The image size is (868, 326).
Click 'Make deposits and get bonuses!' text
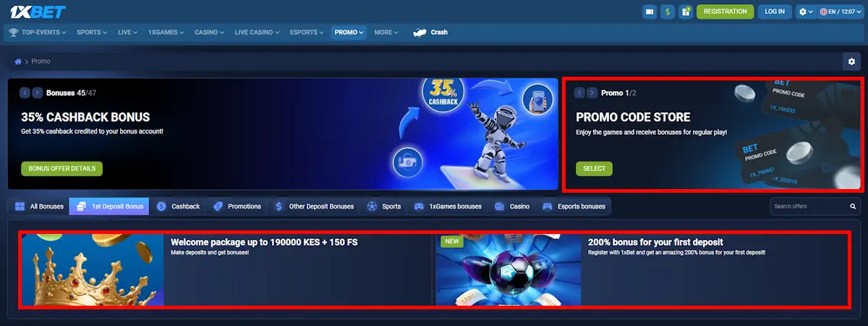click(210, 252)
